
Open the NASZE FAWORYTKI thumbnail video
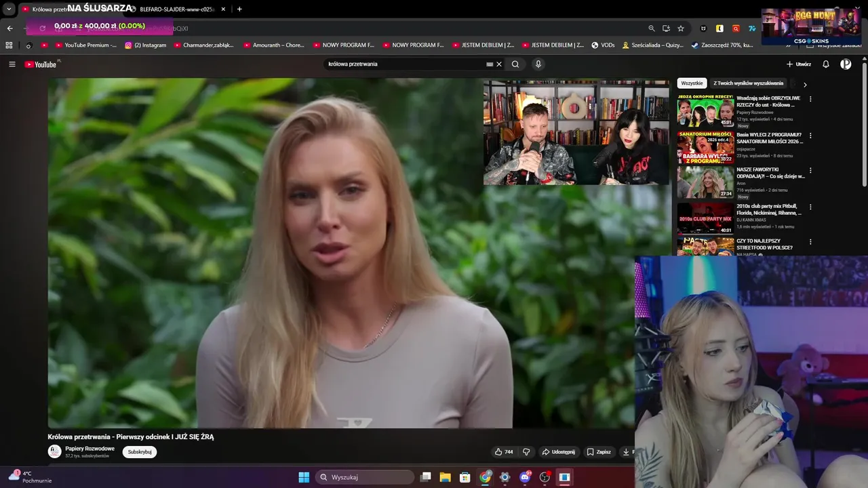pyautogui.click(x=705, y=182)
